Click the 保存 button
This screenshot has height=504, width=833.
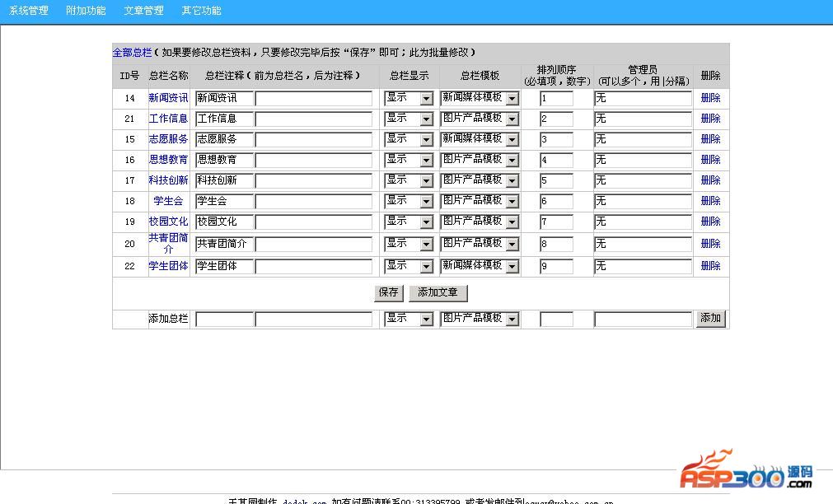(389, 292)
